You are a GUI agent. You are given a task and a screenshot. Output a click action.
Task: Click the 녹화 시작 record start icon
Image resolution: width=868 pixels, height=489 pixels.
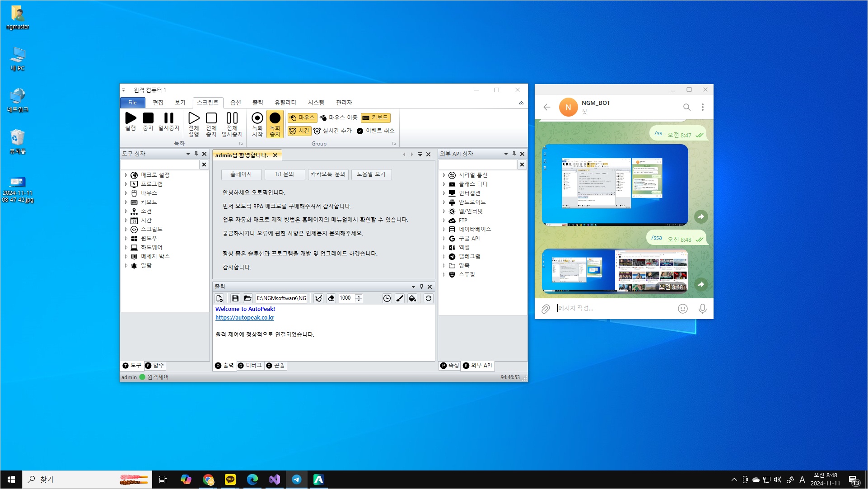tap(257, 118)
